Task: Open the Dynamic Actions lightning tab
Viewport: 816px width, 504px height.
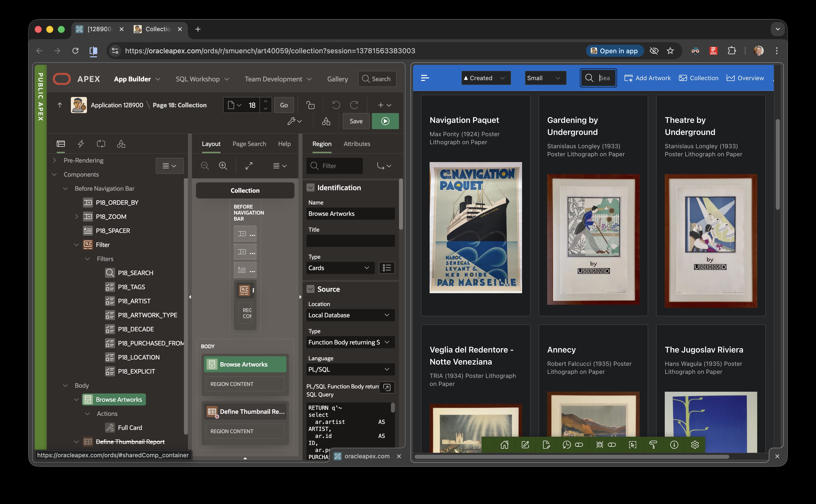Action: click(x=81, y=144)
